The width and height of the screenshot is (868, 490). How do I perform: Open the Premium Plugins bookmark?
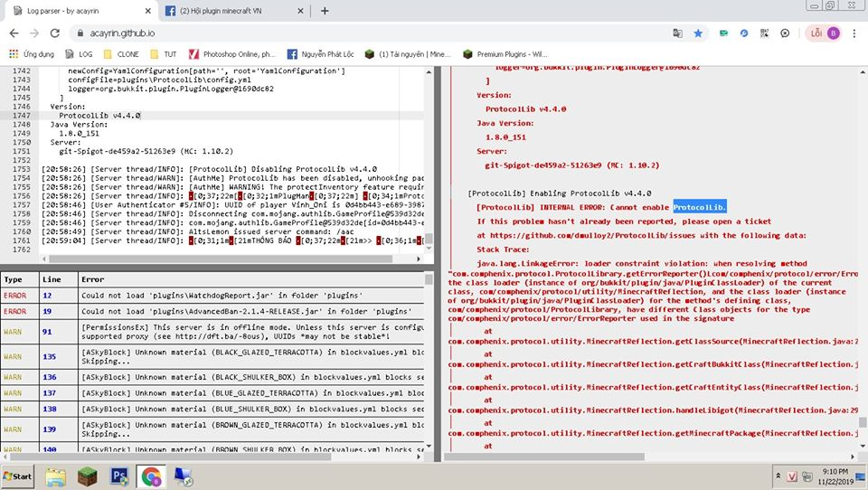click(505, 54)
